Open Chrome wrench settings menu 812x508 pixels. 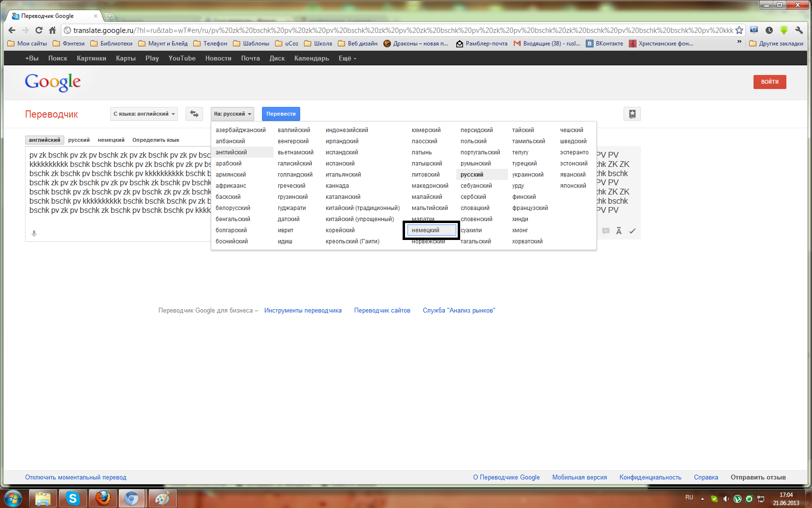coord(799,30)
